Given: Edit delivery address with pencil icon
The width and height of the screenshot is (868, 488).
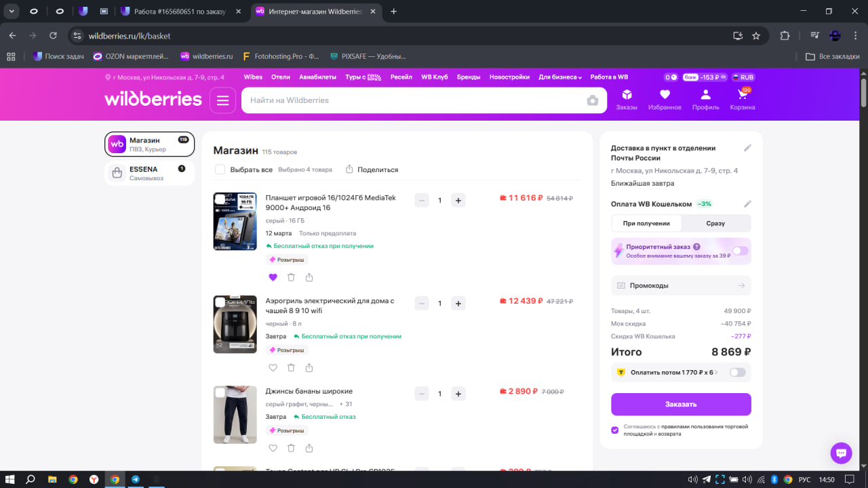Looking at the screenshot, I should click(x=747, y=148).
